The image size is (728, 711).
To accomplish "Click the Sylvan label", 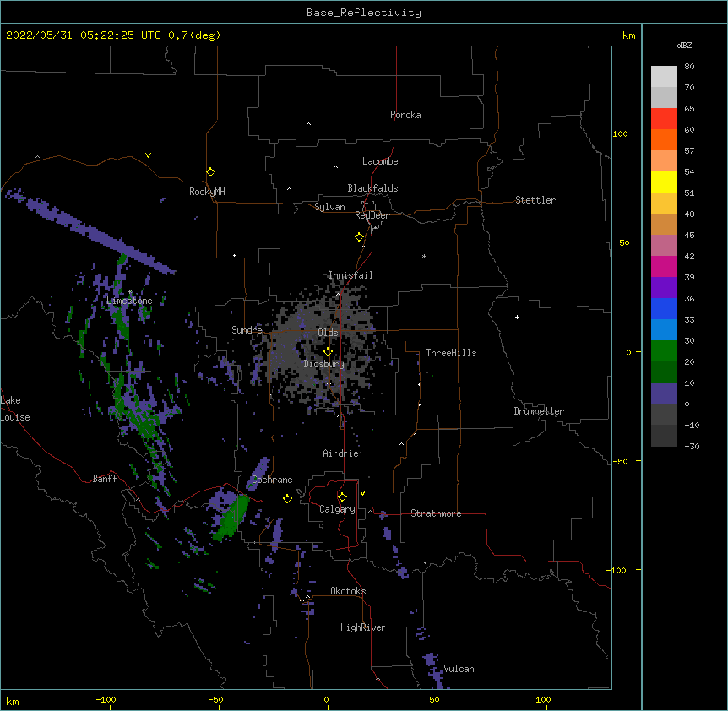I will 329,207.
